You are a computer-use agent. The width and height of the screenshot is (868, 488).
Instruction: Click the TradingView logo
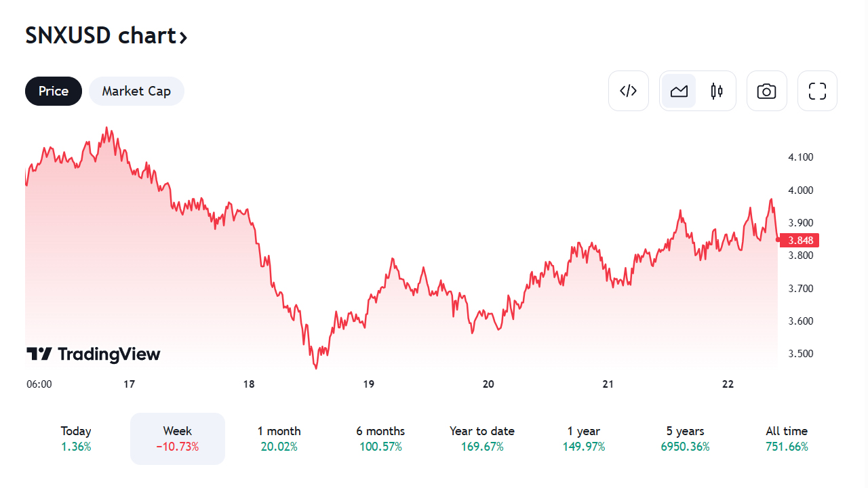point(94,354)
